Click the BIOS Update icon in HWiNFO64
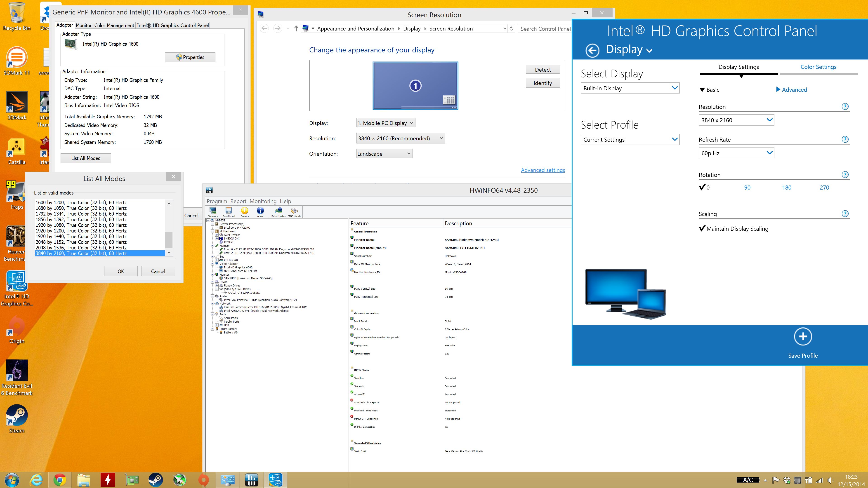868x488 pixels. pos(294,211)
